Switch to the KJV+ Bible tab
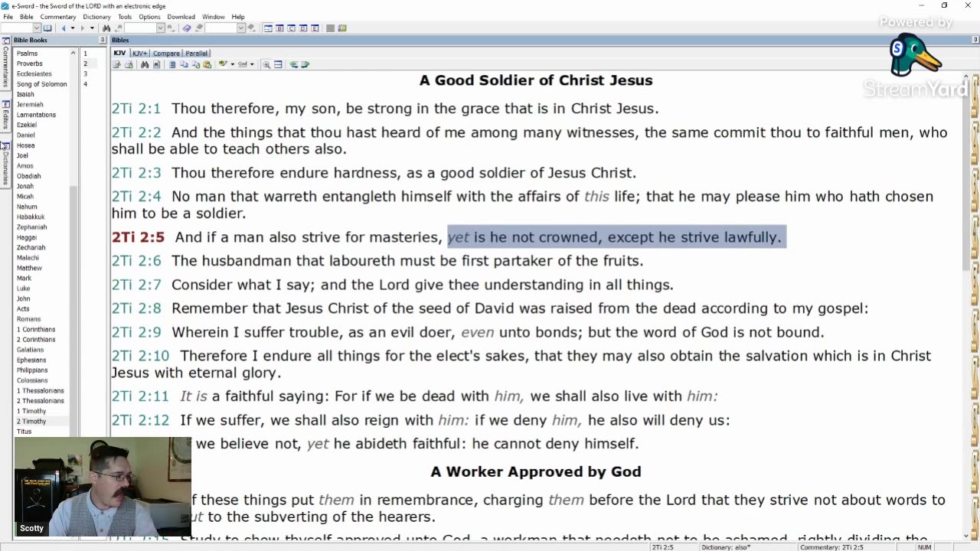Screen dimensions: 980x551 [x=139, y=54]
